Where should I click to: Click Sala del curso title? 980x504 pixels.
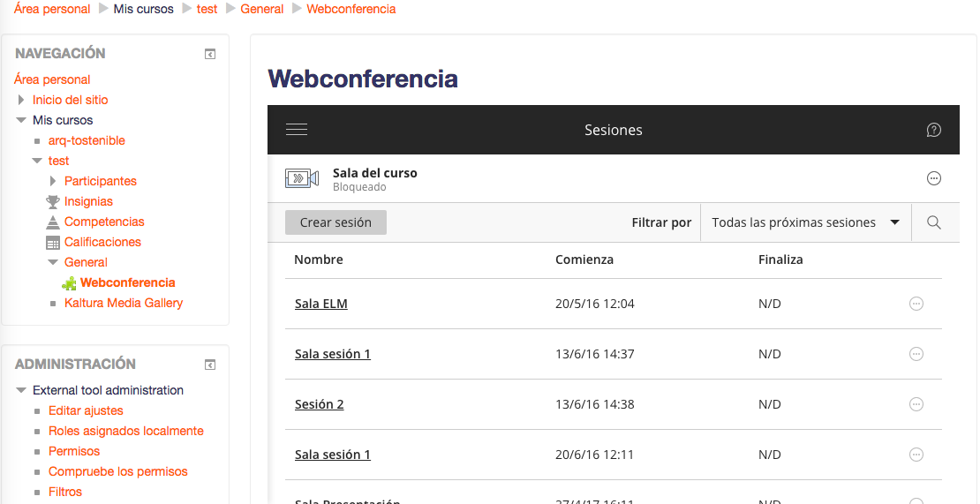tap(374, 173)
